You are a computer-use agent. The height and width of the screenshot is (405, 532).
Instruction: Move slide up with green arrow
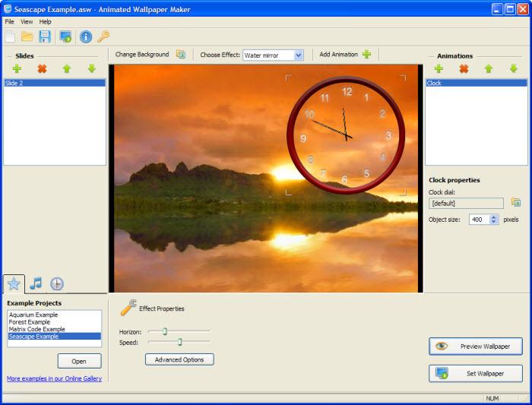pyautogui.click(x=67, y=69)
